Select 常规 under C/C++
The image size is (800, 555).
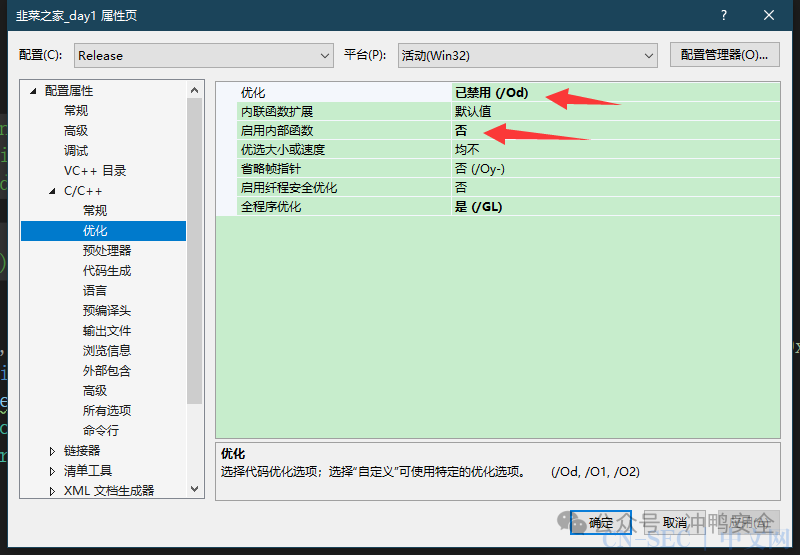95,211
